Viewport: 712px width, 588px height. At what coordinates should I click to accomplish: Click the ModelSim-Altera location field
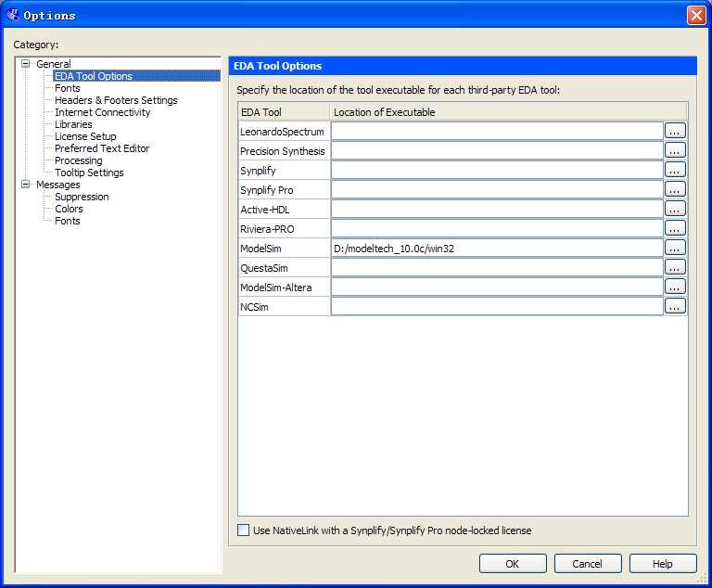tap(497, 288)
